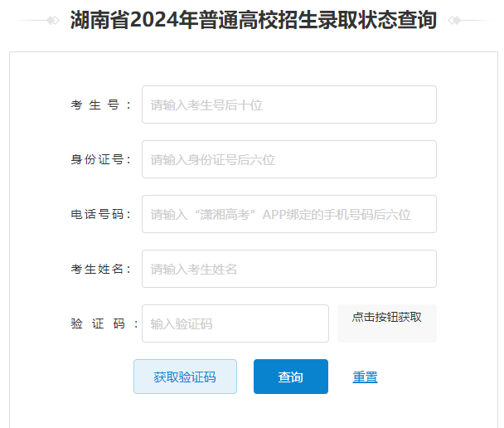Click the 湖南省2024年普通高校招生录取状态查询 page heading

253,20
